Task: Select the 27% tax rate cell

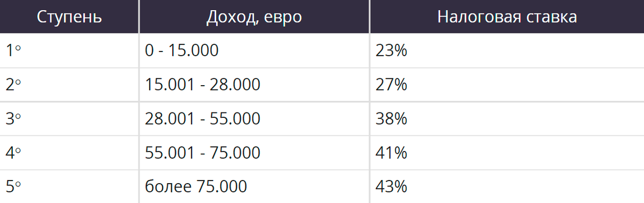Action: 507,85
